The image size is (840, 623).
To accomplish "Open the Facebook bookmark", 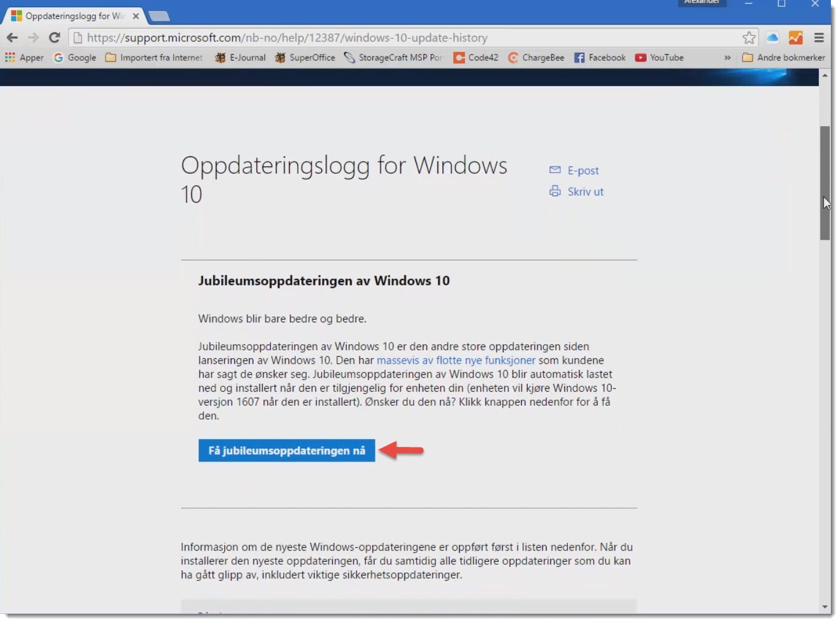I will click(600, 58).
